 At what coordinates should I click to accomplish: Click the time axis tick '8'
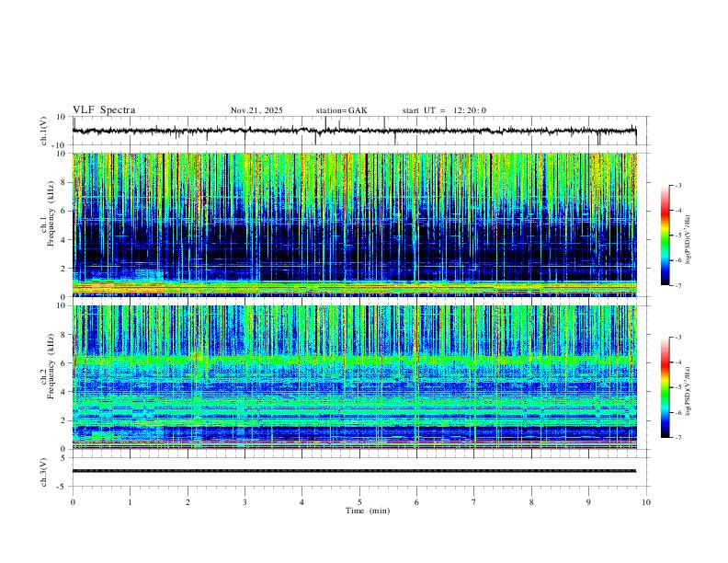tap(531, 502)
